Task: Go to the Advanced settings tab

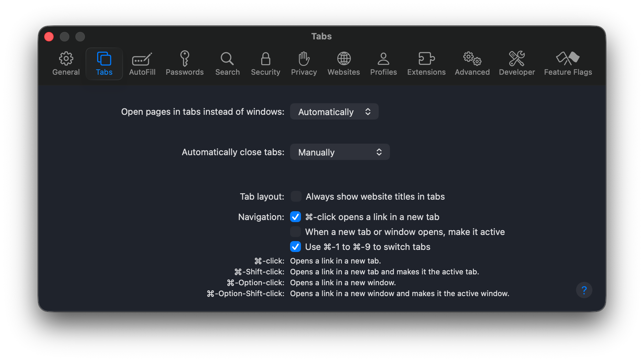Action: pyautogui.click(x=472, y=63)
